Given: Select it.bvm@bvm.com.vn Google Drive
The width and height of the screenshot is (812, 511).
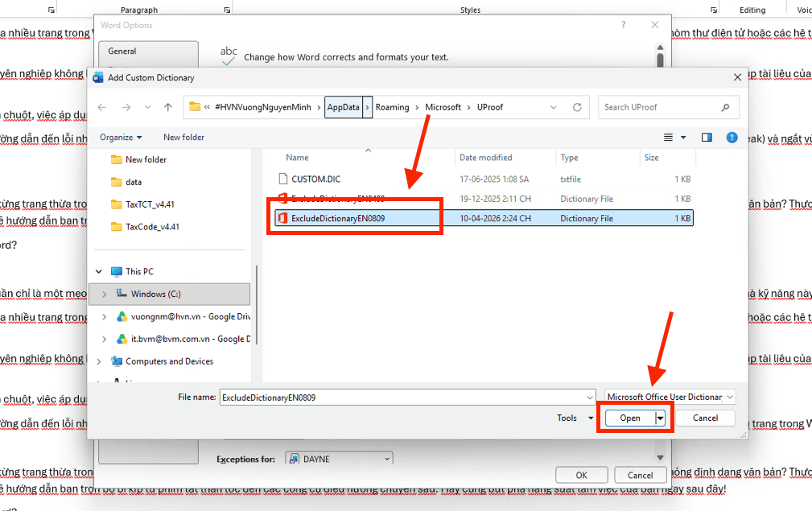Looking at the screenshot, I should 191,339.
